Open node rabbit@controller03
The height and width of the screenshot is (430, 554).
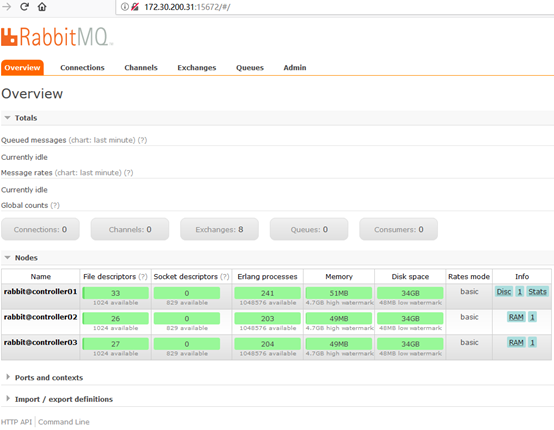pos(40,342)
